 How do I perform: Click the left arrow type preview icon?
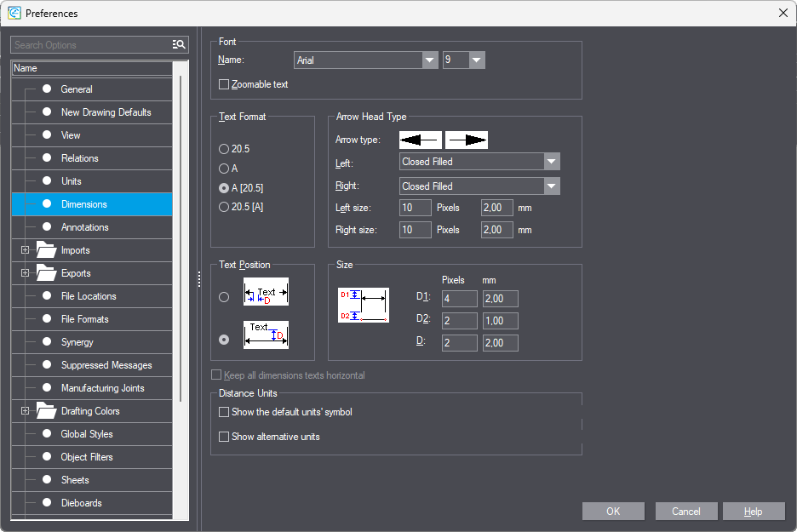(421, 140)
